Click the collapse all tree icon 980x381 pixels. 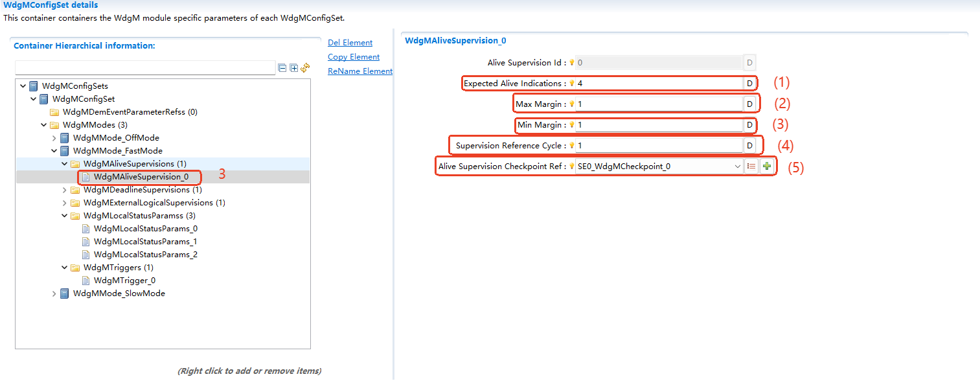pyautogui.click(x=282, y=68)
